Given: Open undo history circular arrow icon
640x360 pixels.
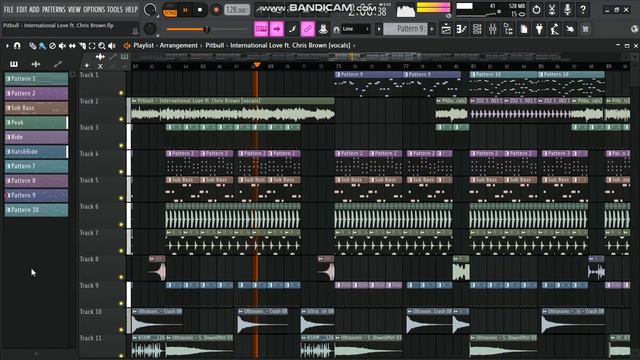Looking at the screenshot, I should click(x=536, y=10).
